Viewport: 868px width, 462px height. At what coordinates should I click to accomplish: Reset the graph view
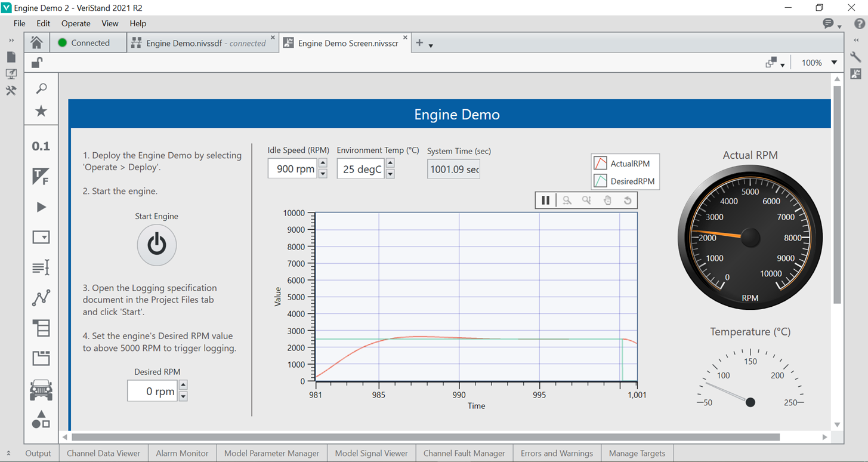tap(628, 201)
